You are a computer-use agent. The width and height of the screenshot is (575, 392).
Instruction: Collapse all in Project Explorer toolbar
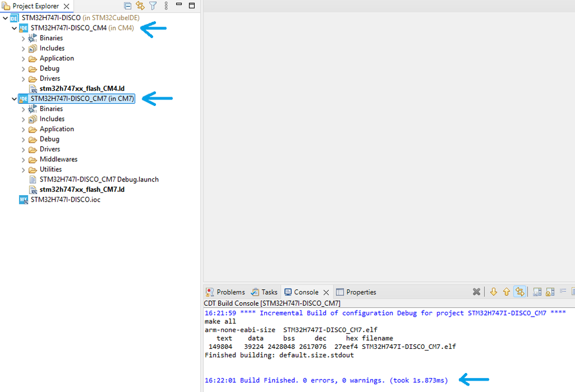127,6
